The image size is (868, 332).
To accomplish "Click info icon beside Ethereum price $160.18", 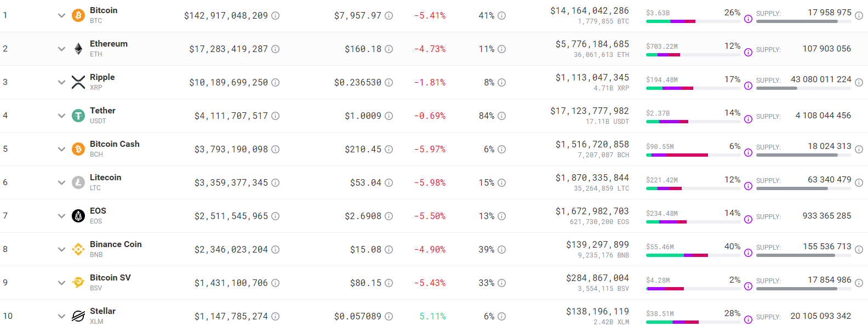I will point(389,49).
